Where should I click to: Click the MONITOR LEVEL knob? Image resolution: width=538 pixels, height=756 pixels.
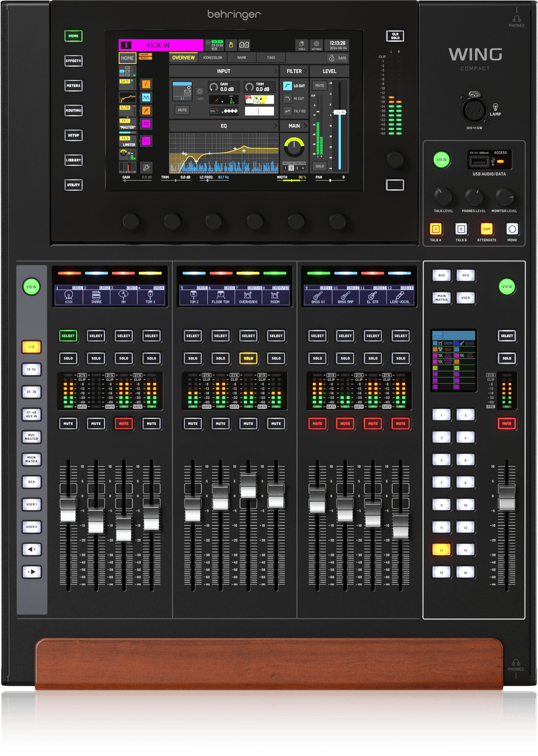tap(504, 196)
